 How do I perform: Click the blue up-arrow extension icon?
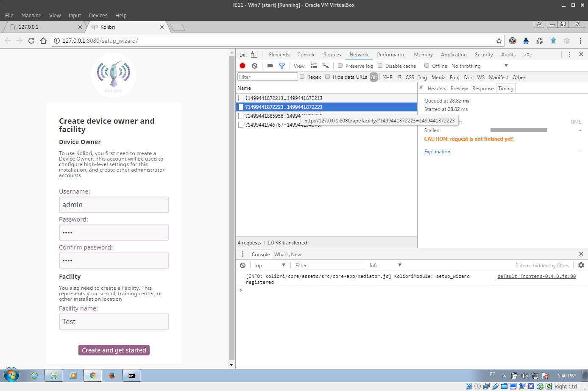(553, 41)
